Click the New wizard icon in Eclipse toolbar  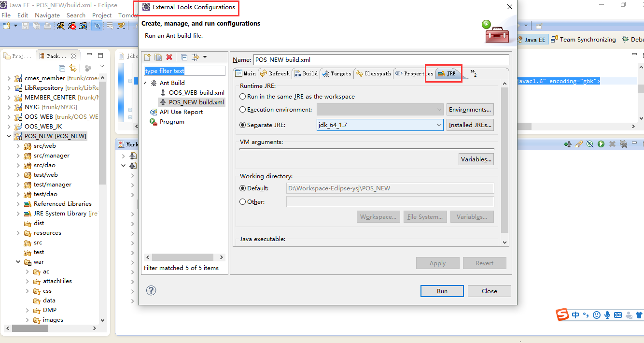[x=7, y=26]
